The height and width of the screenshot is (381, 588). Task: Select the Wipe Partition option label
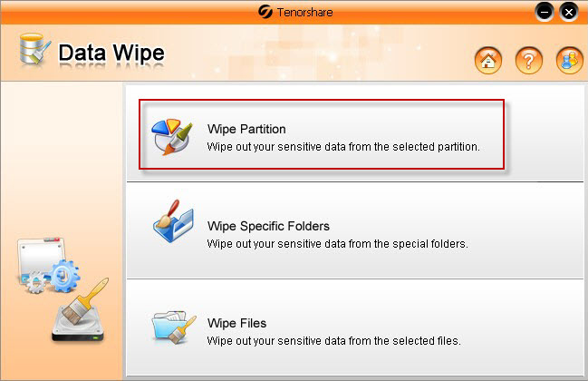coord(246,129)
